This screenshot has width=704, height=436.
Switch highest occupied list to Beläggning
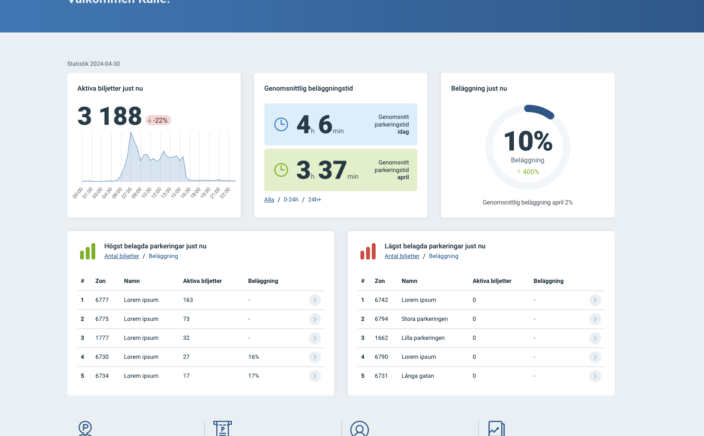click(163, 256)
